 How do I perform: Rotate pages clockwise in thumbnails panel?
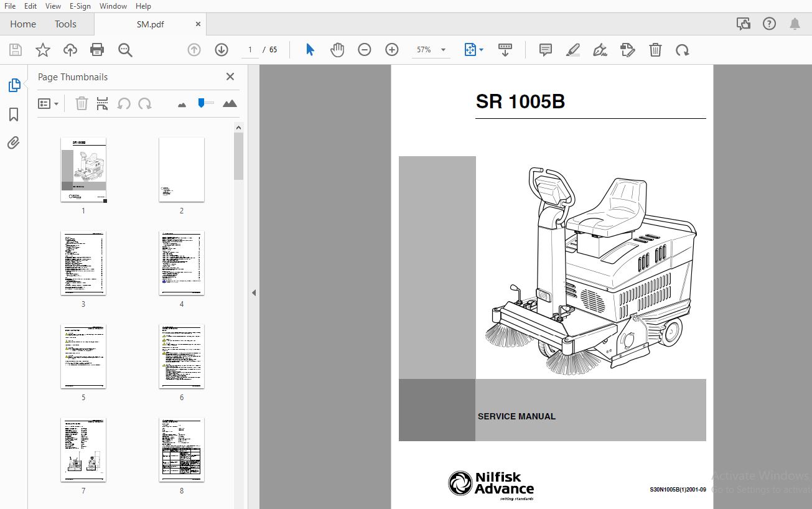coord(145,104)
